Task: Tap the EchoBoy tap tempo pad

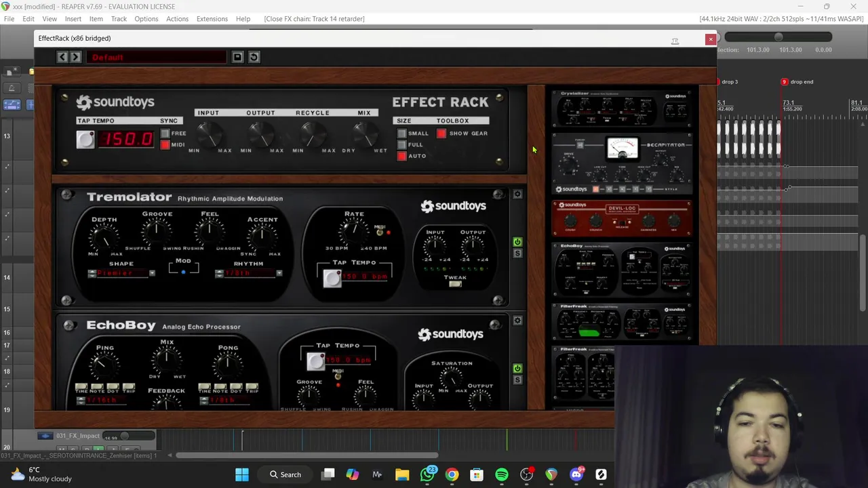Action: point(316,361)
